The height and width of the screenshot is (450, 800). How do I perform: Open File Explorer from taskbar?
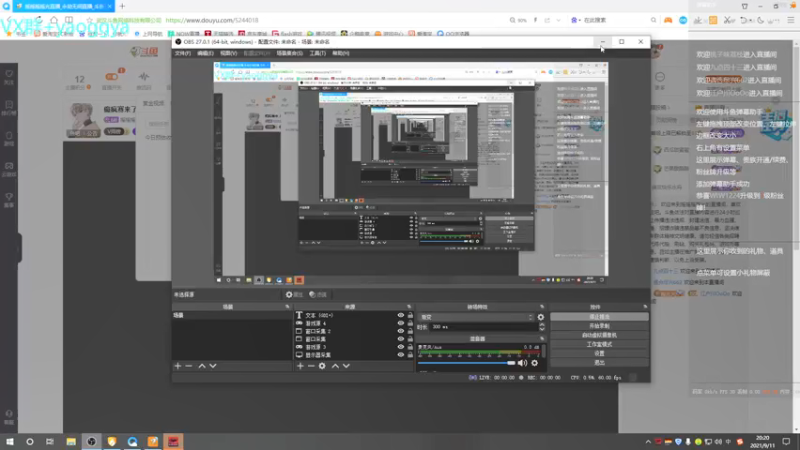point(71,441)
